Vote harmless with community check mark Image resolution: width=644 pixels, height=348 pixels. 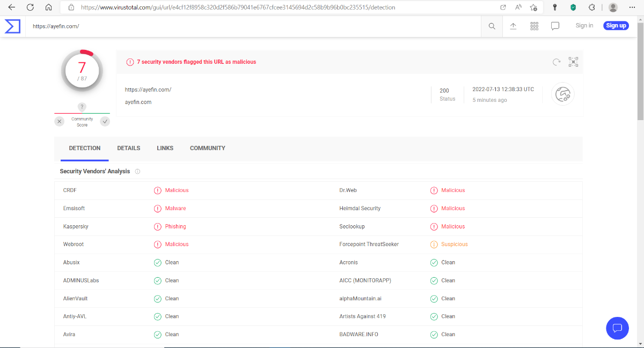[105, 122]
